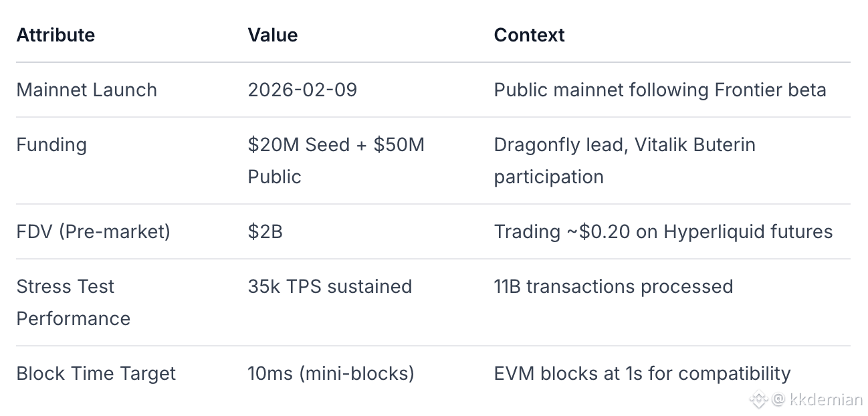Click the @kkdemian watermark username

(x=817, y=400)
